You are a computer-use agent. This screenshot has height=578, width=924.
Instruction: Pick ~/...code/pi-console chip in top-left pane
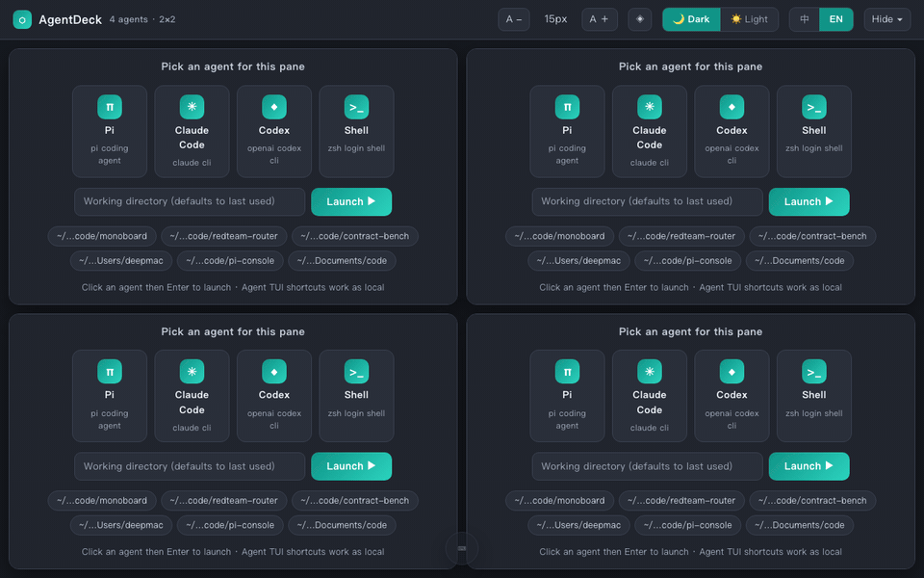pos(230,261)
